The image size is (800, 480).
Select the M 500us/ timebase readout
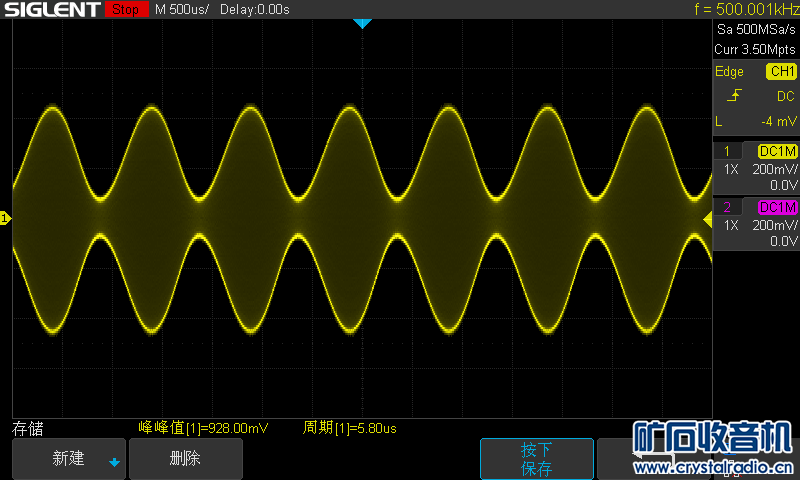click(182, 9)
